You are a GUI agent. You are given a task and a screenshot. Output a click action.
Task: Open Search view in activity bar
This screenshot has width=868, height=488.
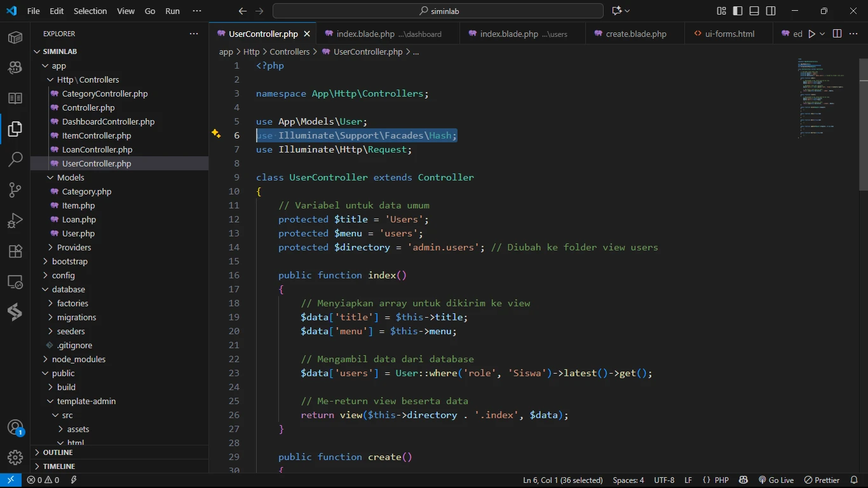tap(15, 159)
